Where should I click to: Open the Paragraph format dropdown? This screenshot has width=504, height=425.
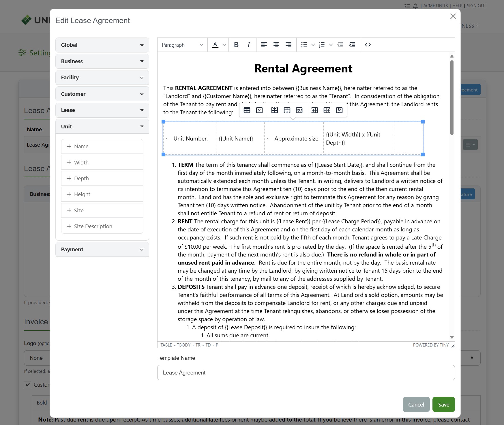click(182, 45)
